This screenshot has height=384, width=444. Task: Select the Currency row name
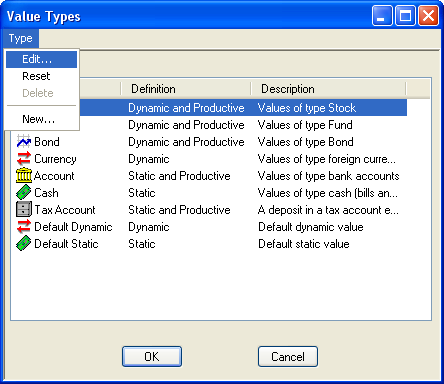click(x=55, y=159)
